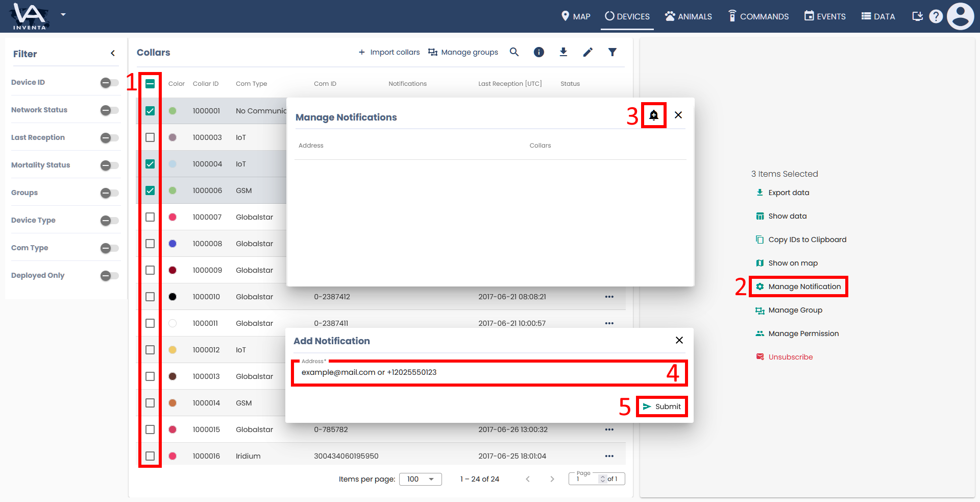Open the collars search magnifier icon
The height and width of the screenshot is (502, 980).
(514, 52)
